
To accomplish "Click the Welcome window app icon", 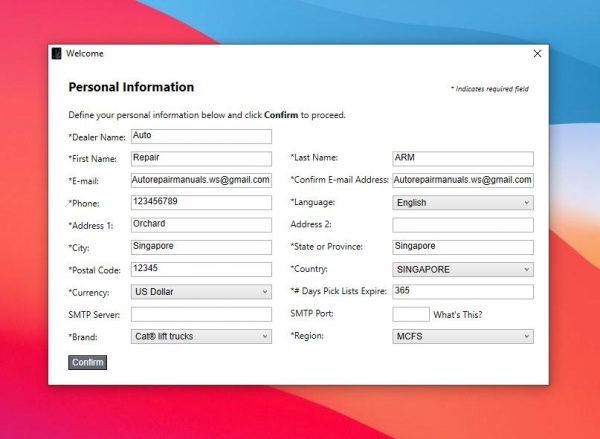I will 57,54.
